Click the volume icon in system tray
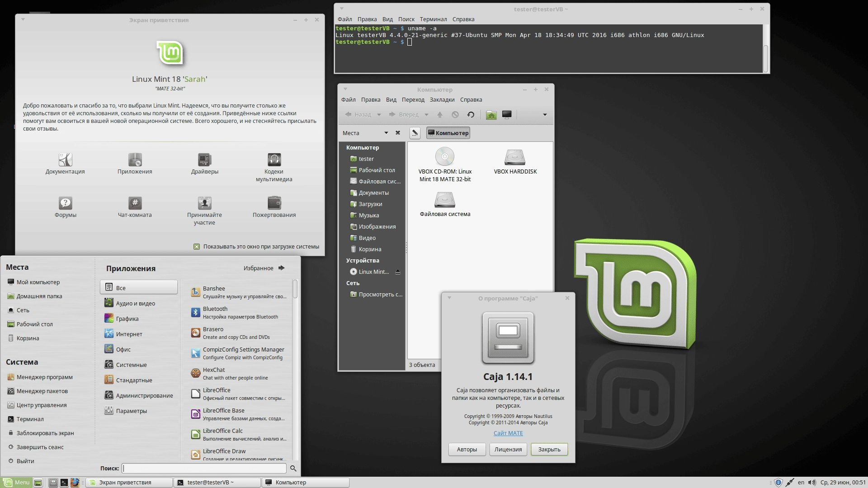Screen dimensions: 868x488 click(x=812, y=483)
